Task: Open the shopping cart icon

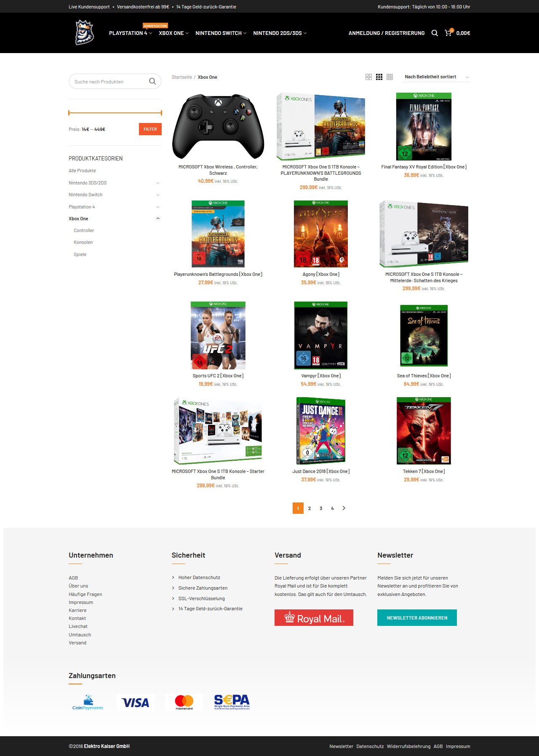Action: pos(448,32)
